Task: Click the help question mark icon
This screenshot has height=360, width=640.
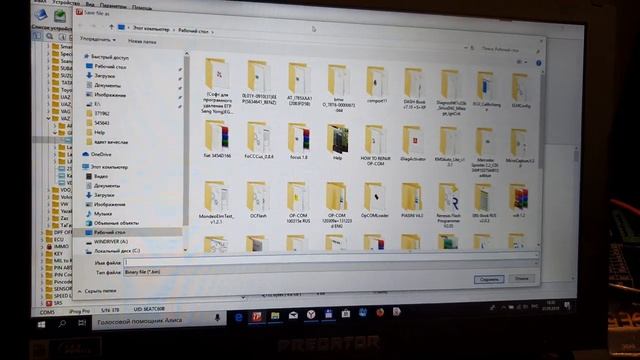Action: [x=538, y=63]
